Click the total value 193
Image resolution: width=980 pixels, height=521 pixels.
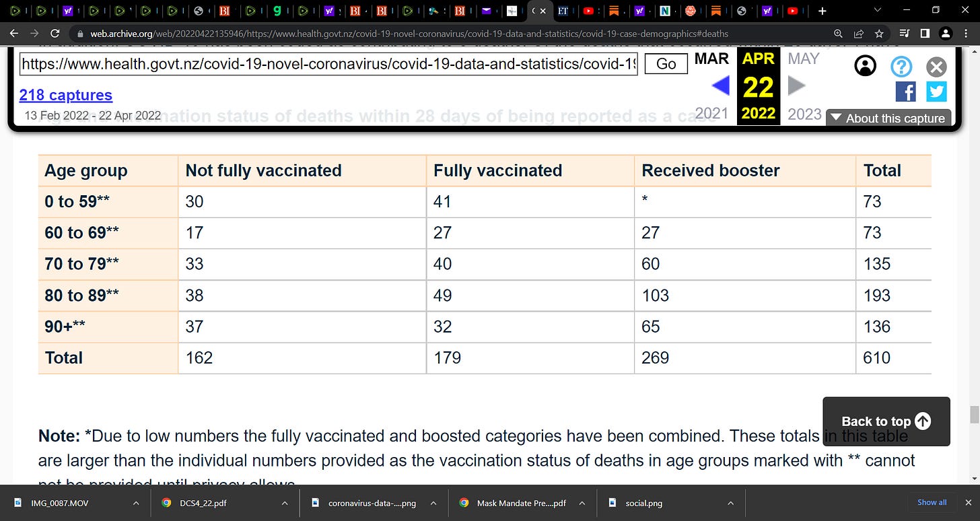(876, 296)
